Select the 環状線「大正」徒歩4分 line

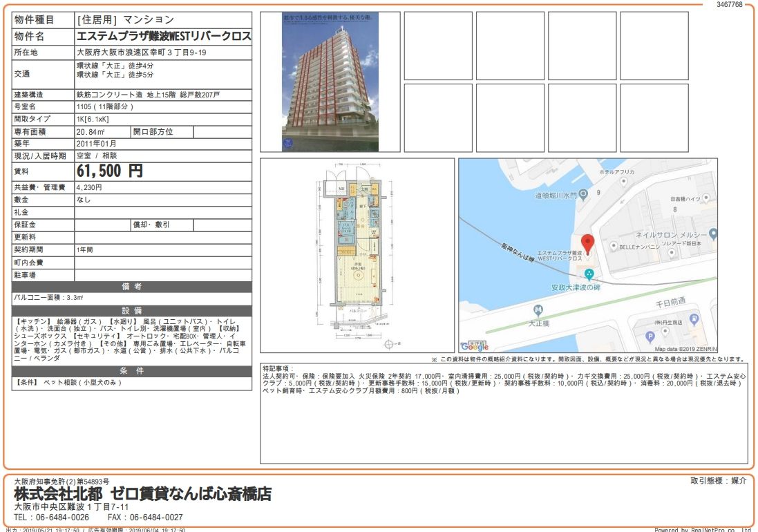(115, 66)
